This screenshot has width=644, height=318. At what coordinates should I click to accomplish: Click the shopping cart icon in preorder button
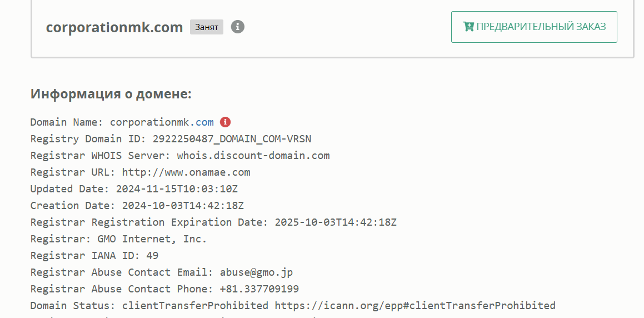click(x=468, y=27)
